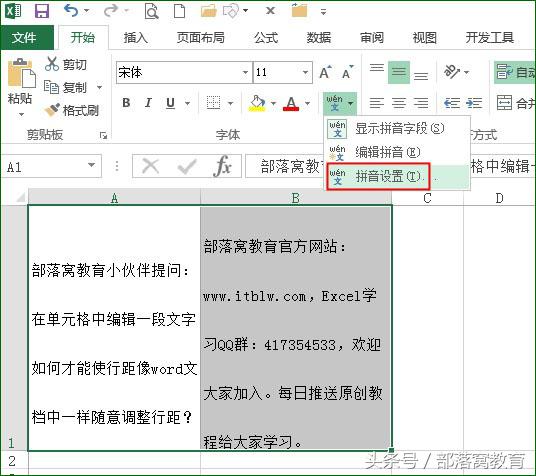This screenshot has height=476, width=536.
Task: Center cell text horizontally
Action: (399, 103)
